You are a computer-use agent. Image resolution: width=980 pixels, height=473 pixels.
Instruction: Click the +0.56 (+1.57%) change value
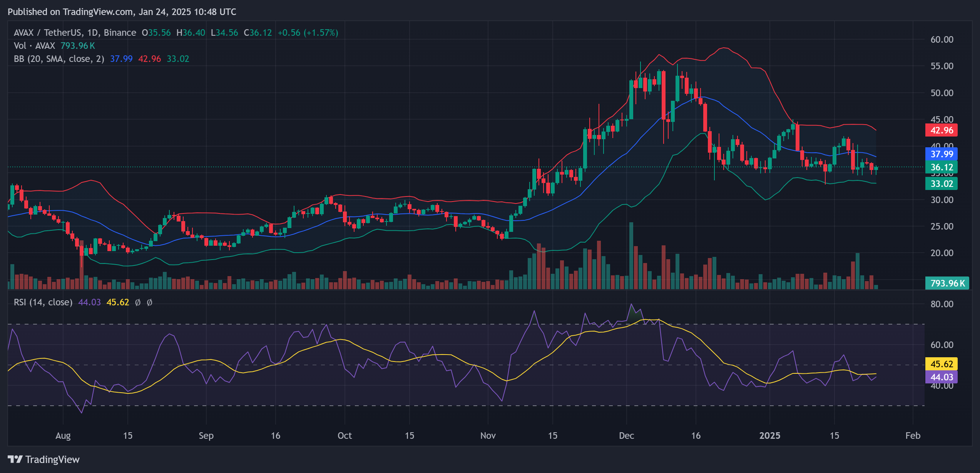308,33
